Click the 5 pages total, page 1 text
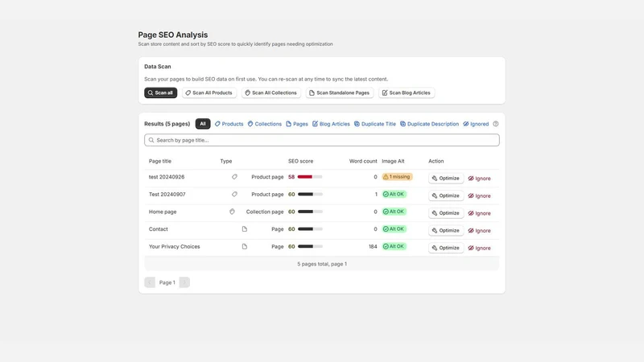The height and width of the screenshot is (362, 644). (322, 264)
